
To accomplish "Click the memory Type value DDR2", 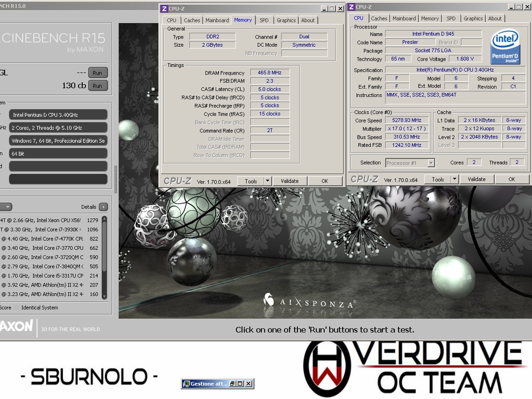I will 212,36.
